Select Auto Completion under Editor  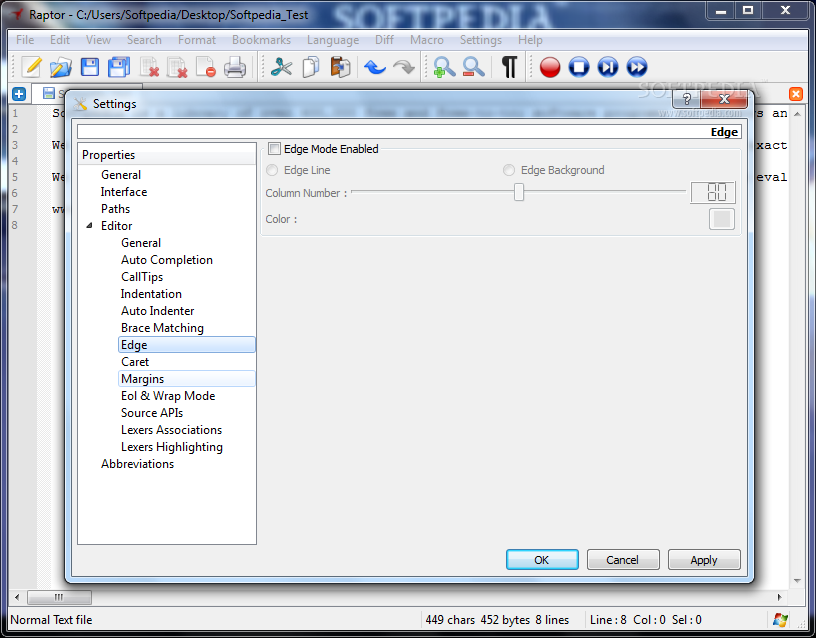click(x=167, y=260)
